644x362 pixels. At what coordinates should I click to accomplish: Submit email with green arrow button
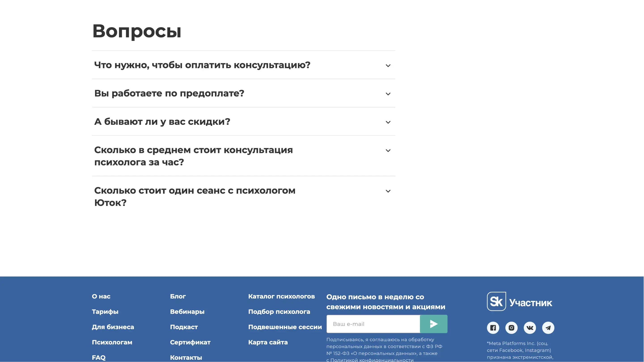click(434, 324)
